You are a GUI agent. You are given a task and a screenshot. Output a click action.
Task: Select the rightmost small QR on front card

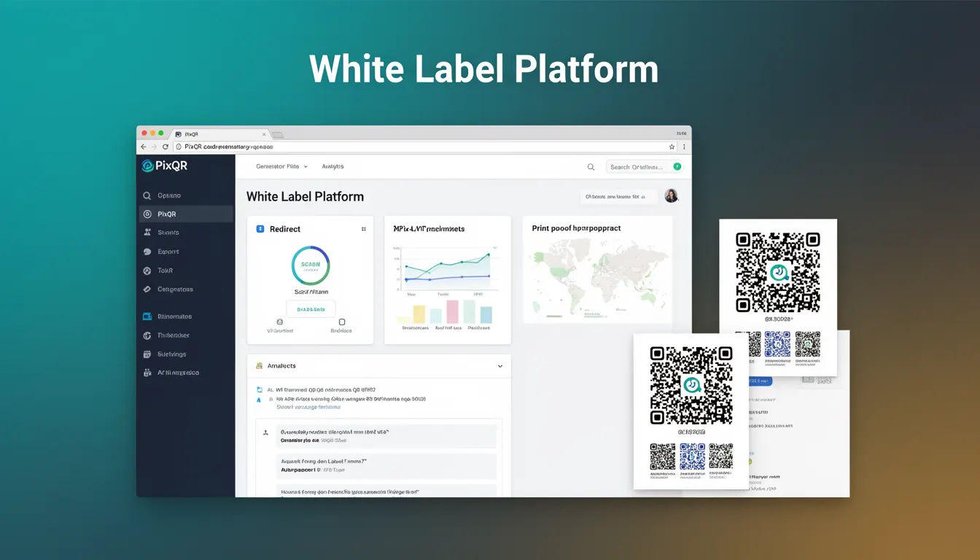pos(720,456)
